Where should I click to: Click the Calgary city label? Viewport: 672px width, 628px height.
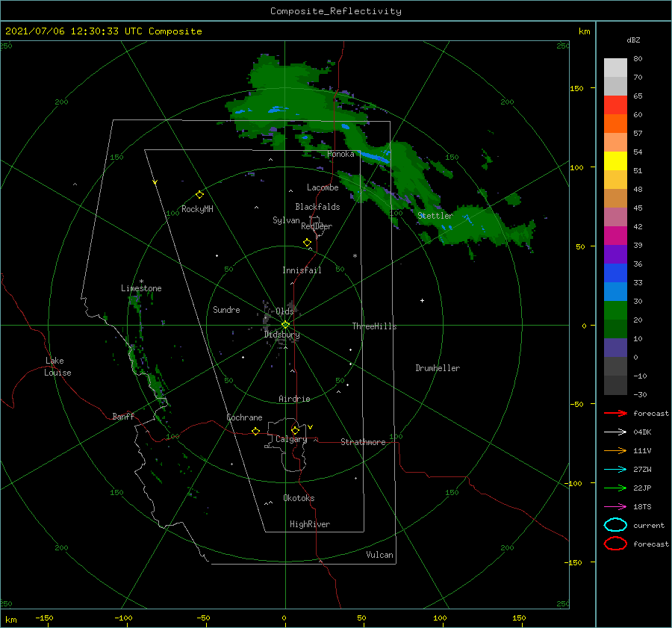(291, 439)
